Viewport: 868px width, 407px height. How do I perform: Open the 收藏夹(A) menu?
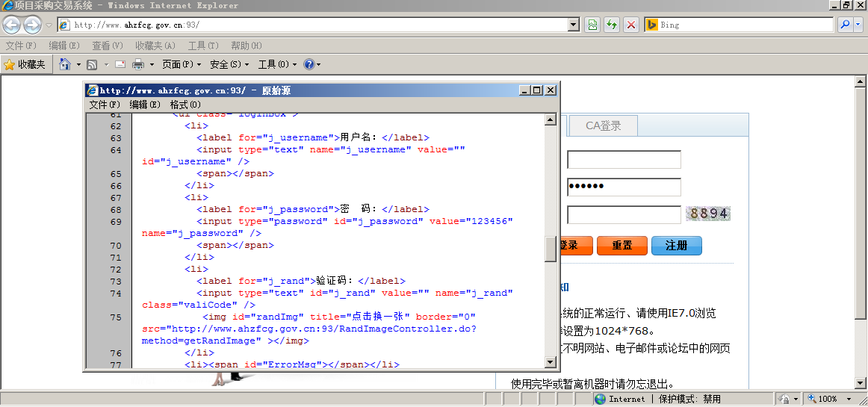click(155, 46)
